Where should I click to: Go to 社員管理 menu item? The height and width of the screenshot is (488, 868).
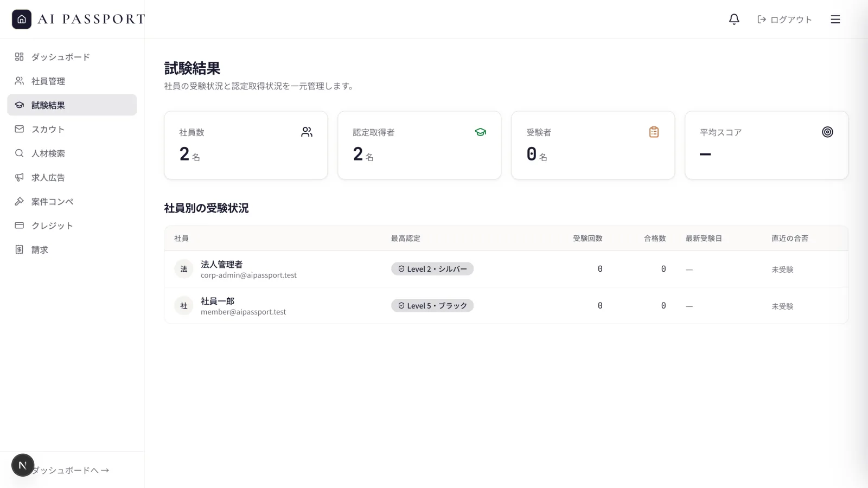click(x=72, y=81)
